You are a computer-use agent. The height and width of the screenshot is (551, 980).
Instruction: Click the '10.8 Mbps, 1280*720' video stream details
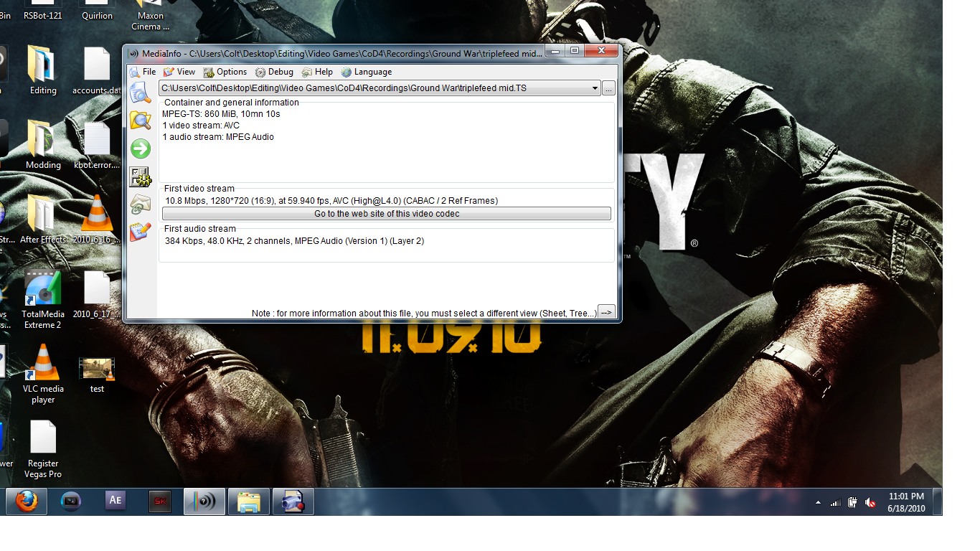[x=331, y=201]
